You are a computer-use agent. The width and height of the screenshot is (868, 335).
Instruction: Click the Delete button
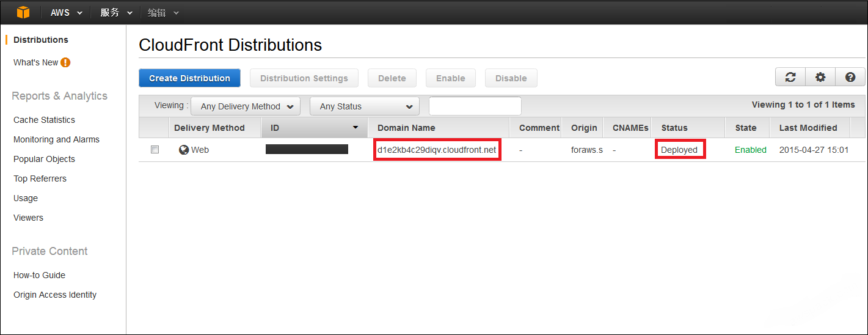tap(392, 78)
